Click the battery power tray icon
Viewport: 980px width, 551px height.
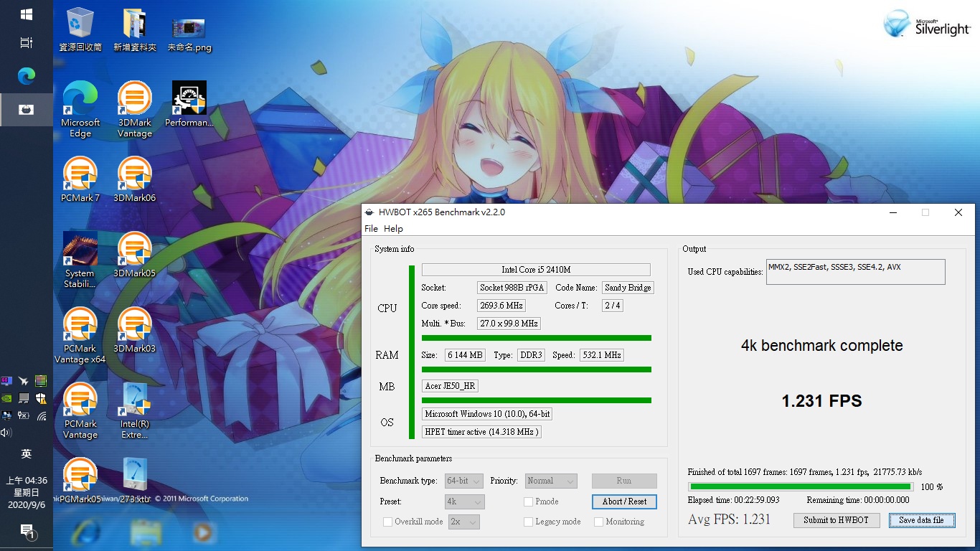tap(24, 415)
